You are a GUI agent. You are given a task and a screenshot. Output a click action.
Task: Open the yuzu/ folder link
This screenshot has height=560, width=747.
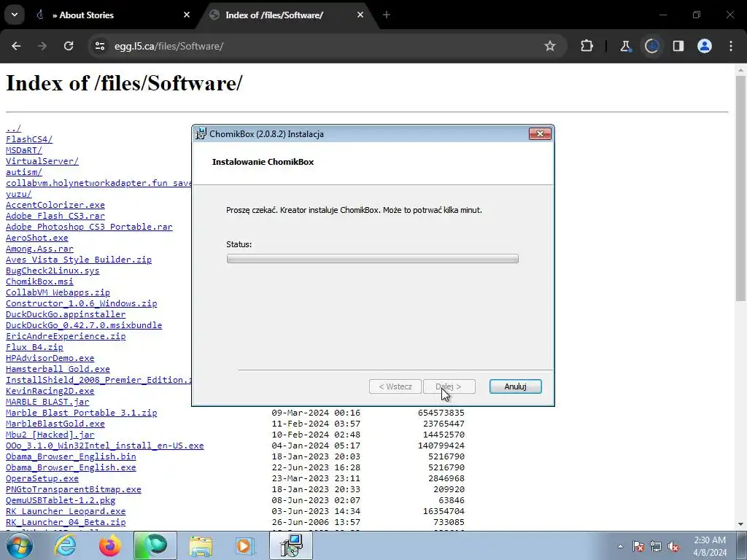pyautogui.click(x=18, y=194)
